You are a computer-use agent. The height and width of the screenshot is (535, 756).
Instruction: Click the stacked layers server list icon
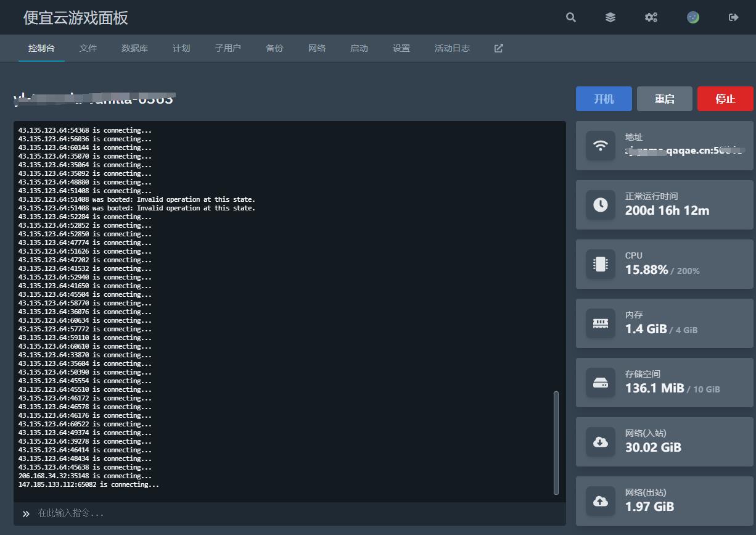coord(610,17)
